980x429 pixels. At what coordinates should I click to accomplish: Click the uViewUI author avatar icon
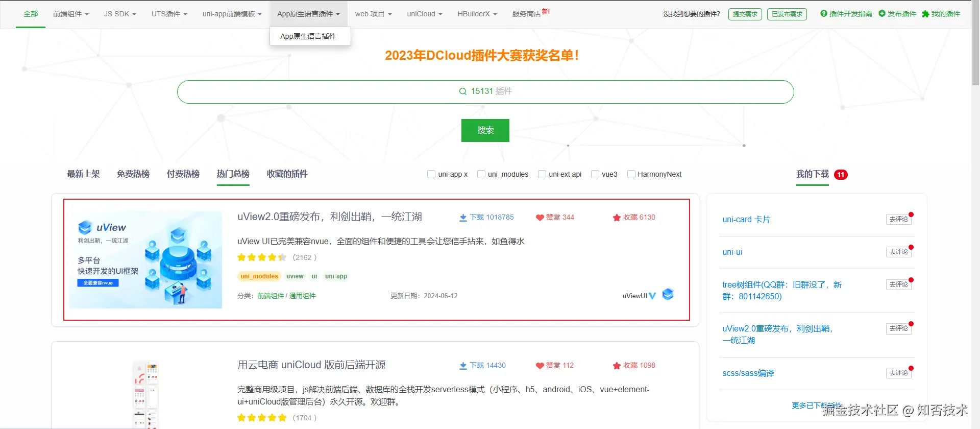[x=668, y=294]
